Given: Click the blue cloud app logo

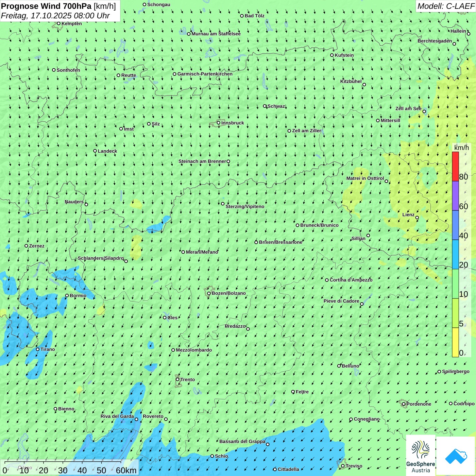Looking at the screenshot, I should click(456, 456).
